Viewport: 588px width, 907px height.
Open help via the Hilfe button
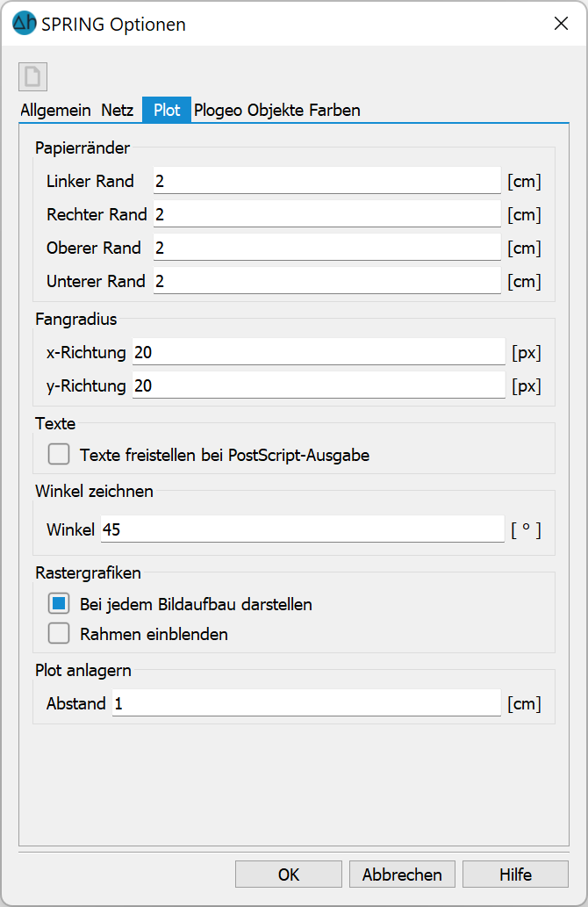click(x=515, y=874)
